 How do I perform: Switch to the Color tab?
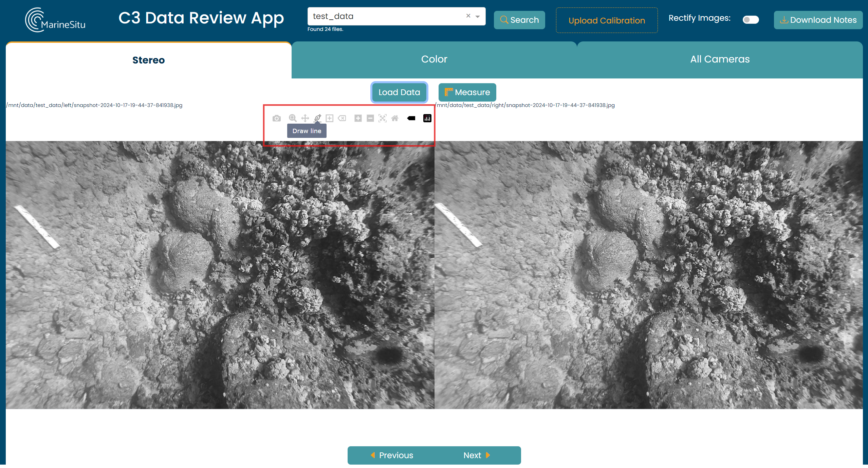[x=434, y=59]
